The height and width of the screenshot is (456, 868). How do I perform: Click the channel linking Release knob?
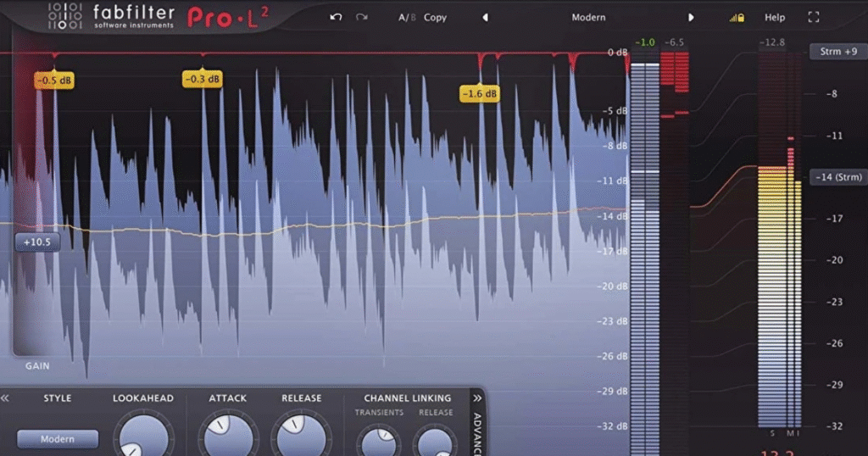[x=435, y=442]
